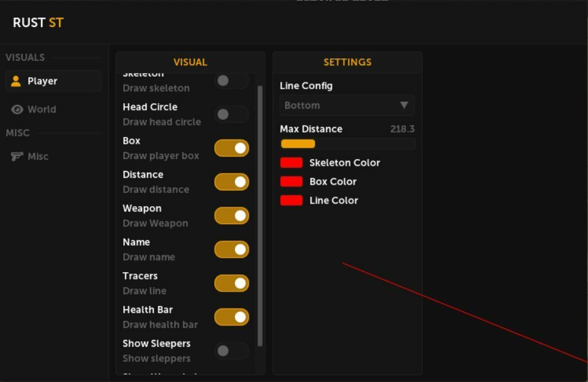
Task: Open the Player menu section
Action: (53, 81)
